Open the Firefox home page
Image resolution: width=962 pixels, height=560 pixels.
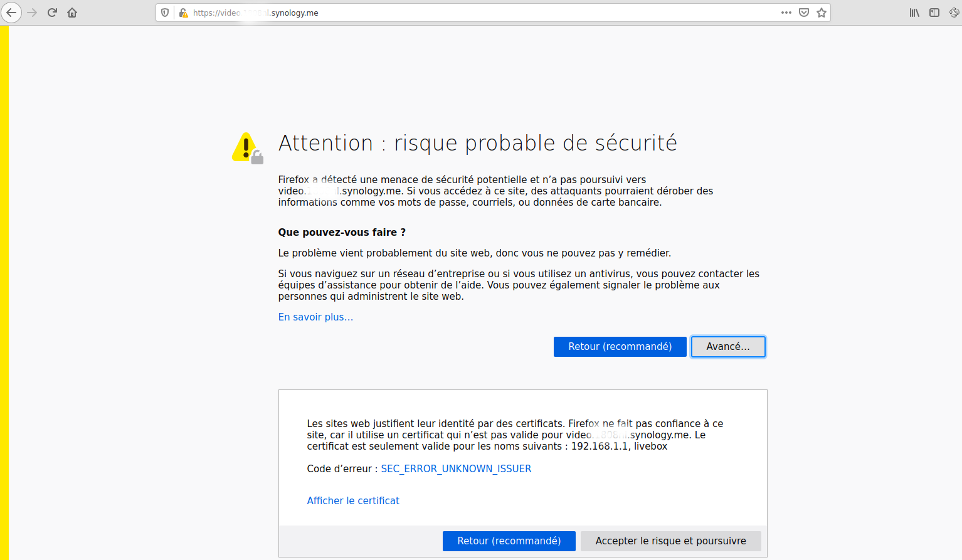point(72,13)
